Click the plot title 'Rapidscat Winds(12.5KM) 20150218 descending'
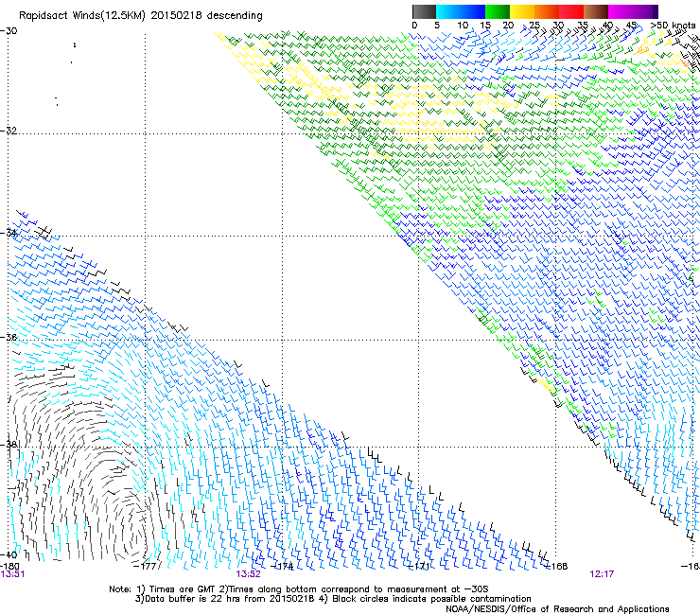Image resolution: width=700 pixels, height=615 pixels. coord(141,16)
